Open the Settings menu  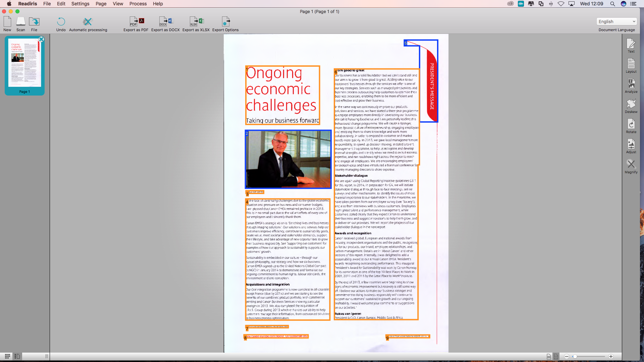pyautogui.click(x=80, y=4)
